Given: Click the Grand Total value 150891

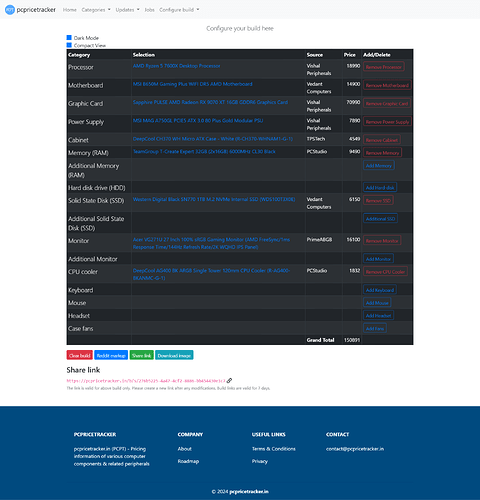Looking at the screenshot, I should tap(352, 340).
